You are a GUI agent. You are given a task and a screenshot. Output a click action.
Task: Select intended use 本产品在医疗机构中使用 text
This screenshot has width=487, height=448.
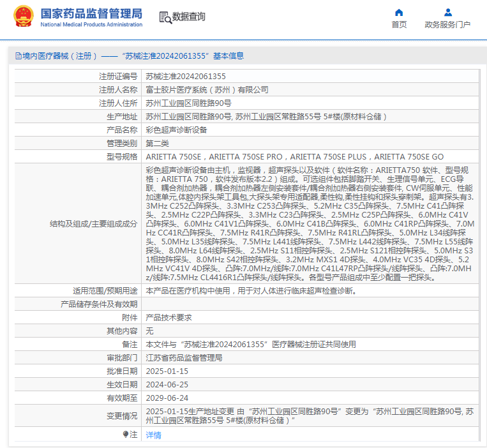pos(251,290)
